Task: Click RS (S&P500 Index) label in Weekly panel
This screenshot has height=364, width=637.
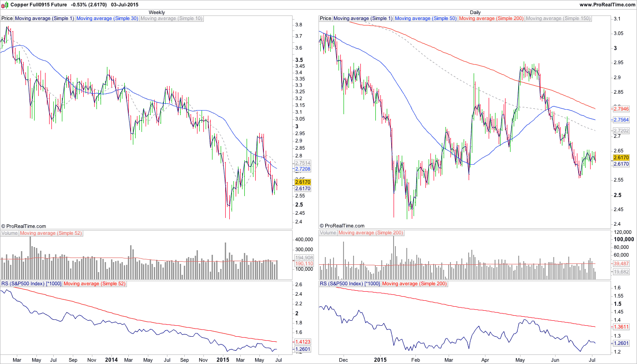Action: point(31,283)
